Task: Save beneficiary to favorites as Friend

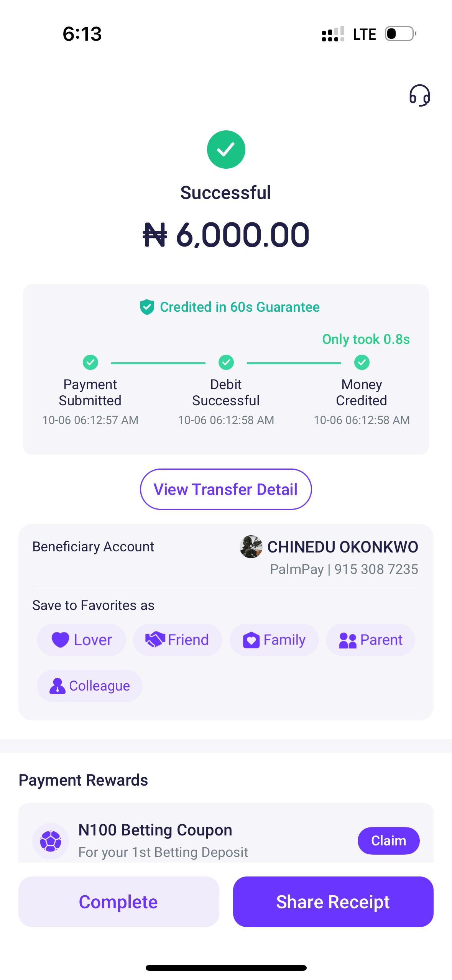Action: (178, 640)
